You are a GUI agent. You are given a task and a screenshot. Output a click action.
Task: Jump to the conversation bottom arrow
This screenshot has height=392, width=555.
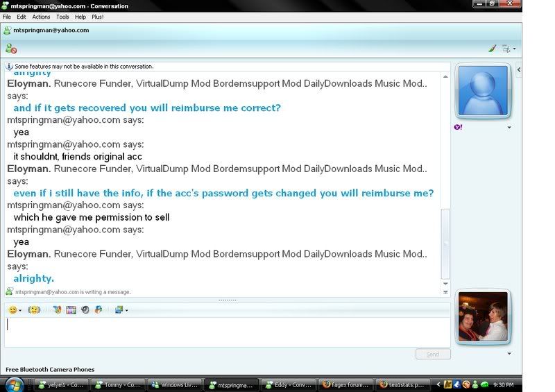click(445, 293)
